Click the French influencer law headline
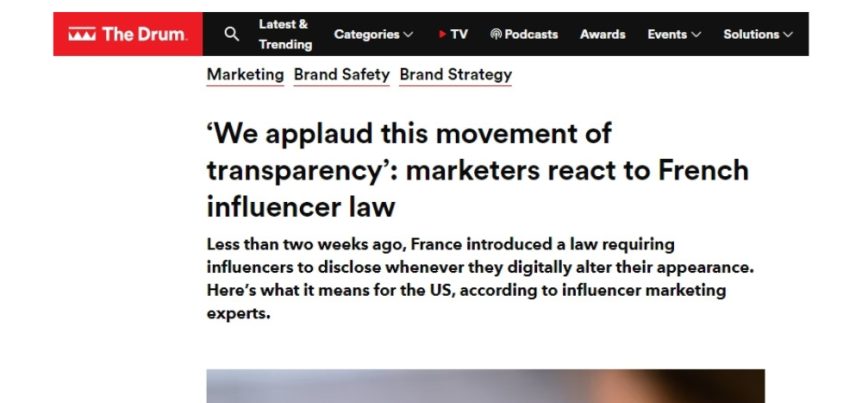 [477, 170]
